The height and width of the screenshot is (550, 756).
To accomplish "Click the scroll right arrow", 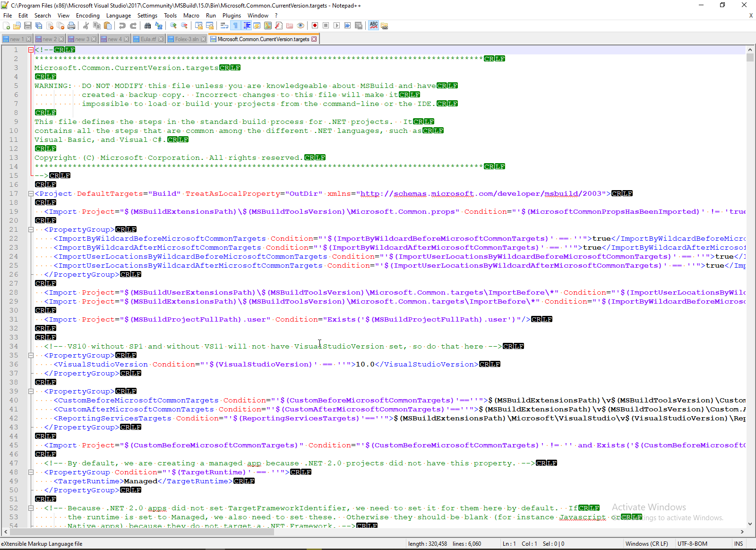I will point(742,532).
